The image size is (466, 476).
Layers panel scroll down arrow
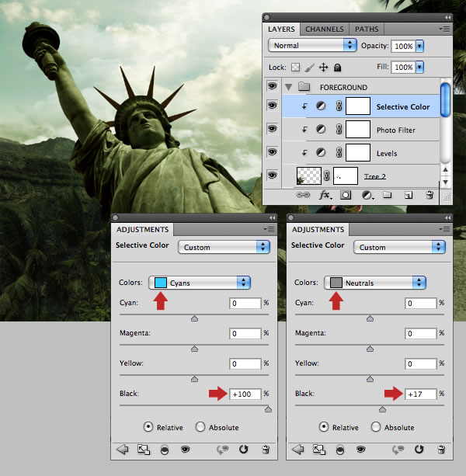pos(445,182)
